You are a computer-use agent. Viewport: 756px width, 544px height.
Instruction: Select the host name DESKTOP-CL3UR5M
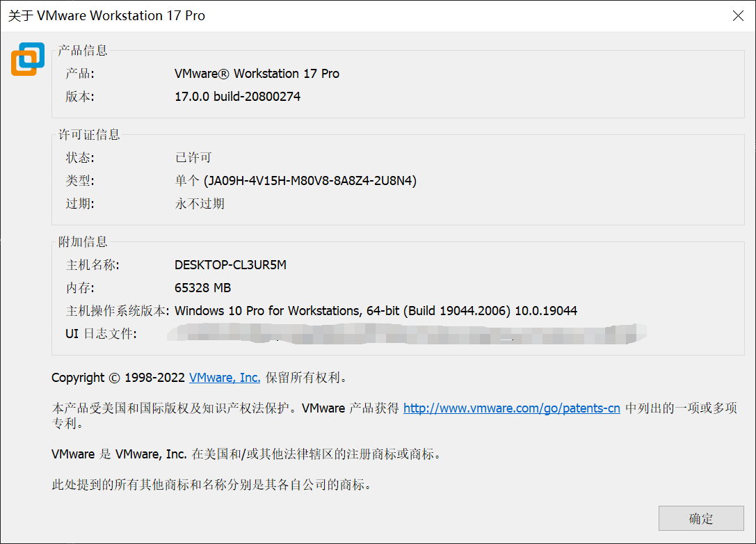point(230,265)
